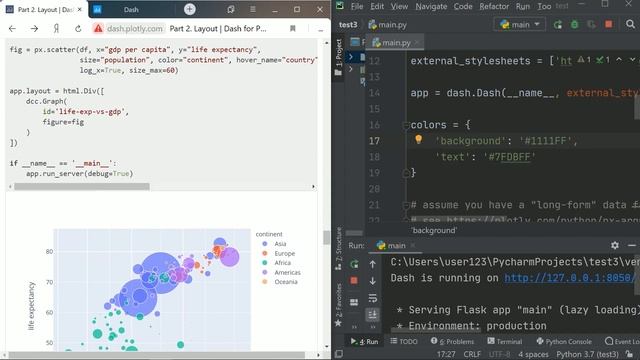The width and height of the screenshot is (640, 360).
Task: Stop the process in the Run panel
Action: pyautogui.click(x=354, y=280)
